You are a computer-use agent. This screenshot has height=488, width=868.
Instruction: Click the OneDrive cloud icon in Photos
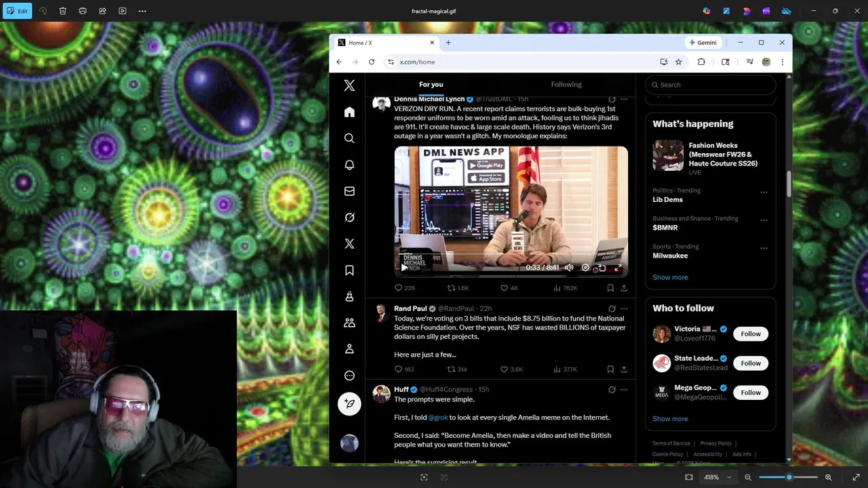tap(787, 11)
